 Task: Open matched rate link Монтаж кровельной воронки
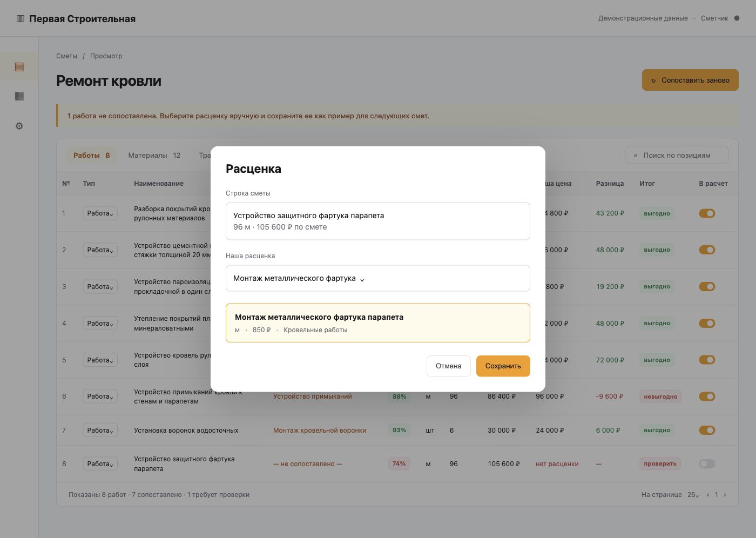pyautogui.click(x=320, y=431)
